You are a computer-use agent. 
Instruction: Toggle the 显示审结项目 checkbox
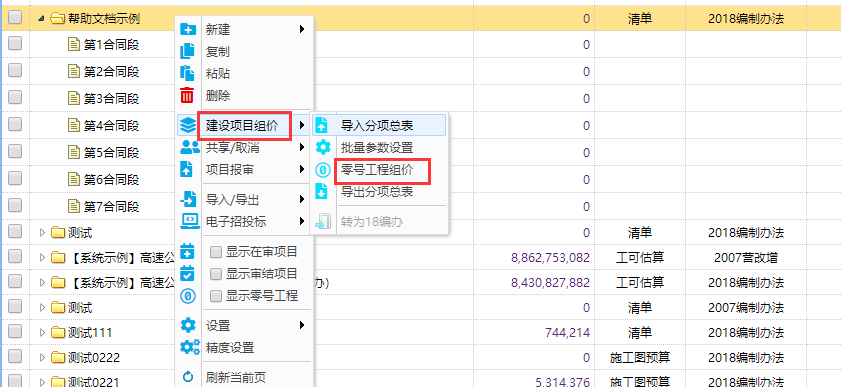point(216,274)
